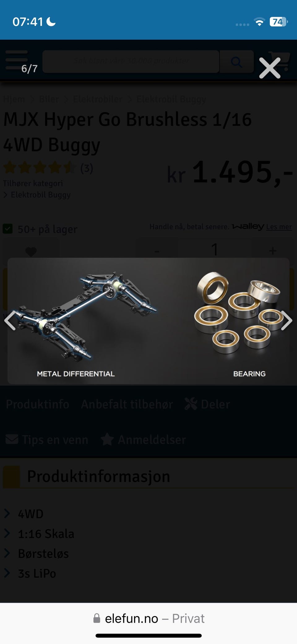Viewport: 297px width, 644px height.
Task: Tap the green in-stock checkmark box
Action: [x=8, y=229]
